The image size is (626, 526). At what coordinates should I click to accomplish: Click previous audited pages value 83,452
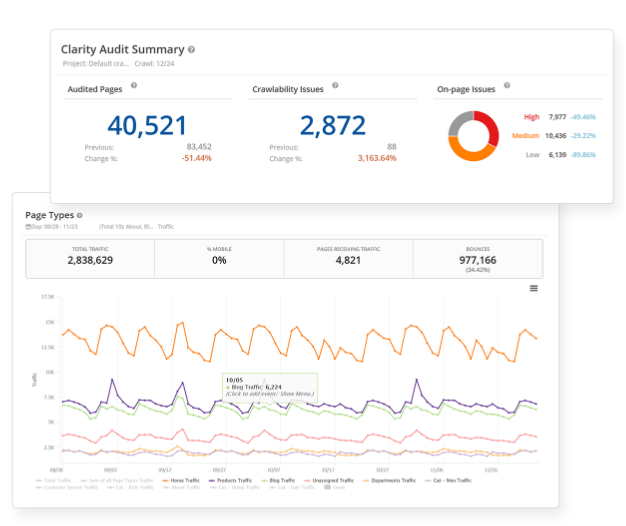(199, 147)
